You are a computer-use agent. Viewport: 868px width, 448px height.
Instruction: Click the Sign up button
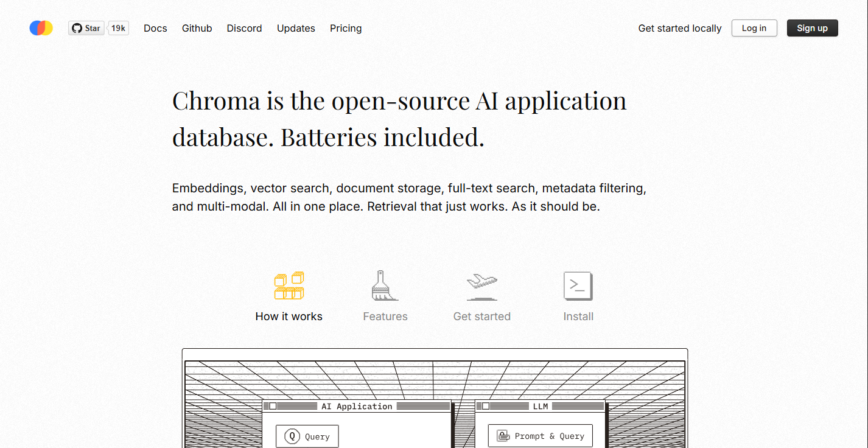(813, 28)
